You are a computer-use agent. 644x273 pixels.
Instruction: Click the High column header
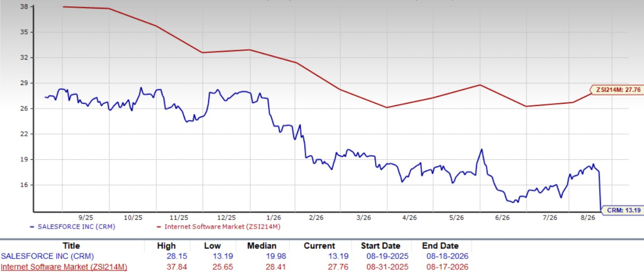(166, 245)
